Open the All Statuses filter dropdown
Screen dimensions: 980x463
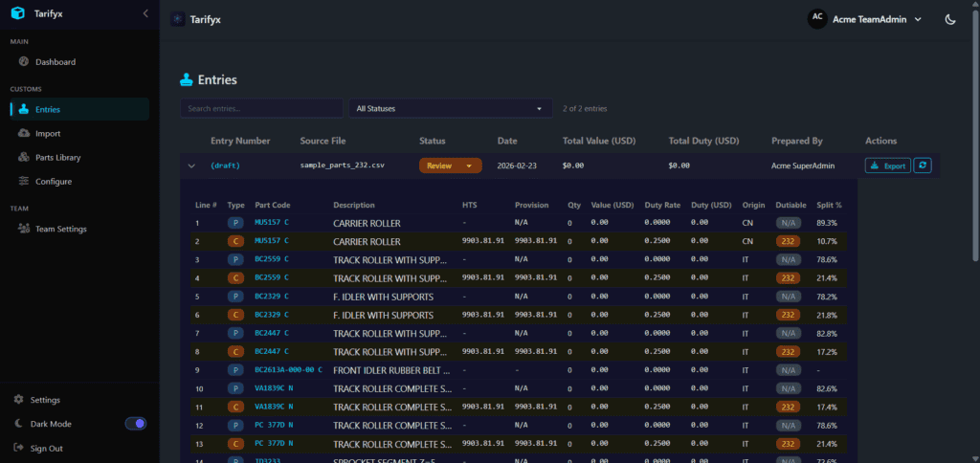(450, 109)
